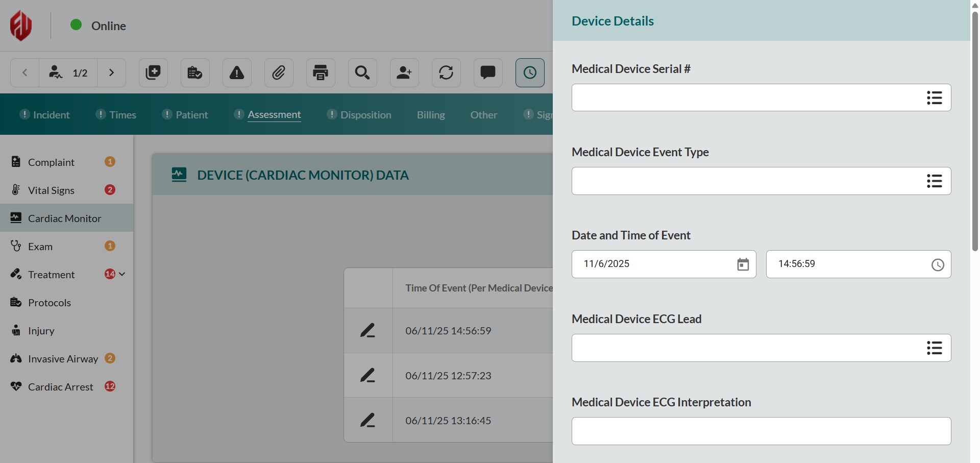The width and height of the screenshot is (980, 463).
Task: Open time picker clock for event time
Action: (937, 264)
